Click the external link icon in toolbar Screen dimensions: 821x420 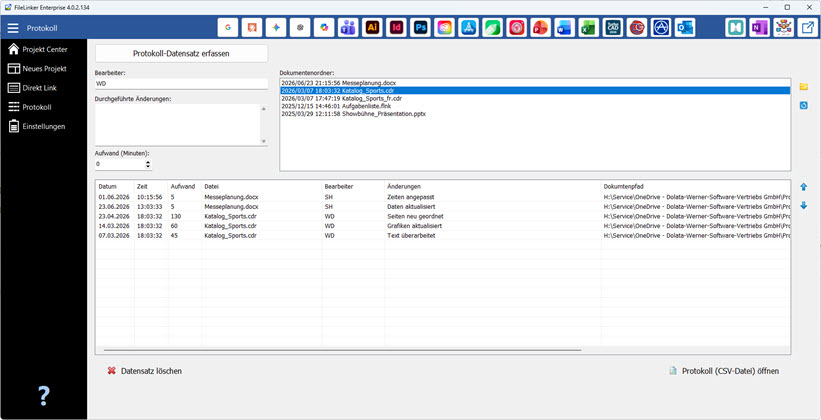pyautogui.click(x=807, y=28)
